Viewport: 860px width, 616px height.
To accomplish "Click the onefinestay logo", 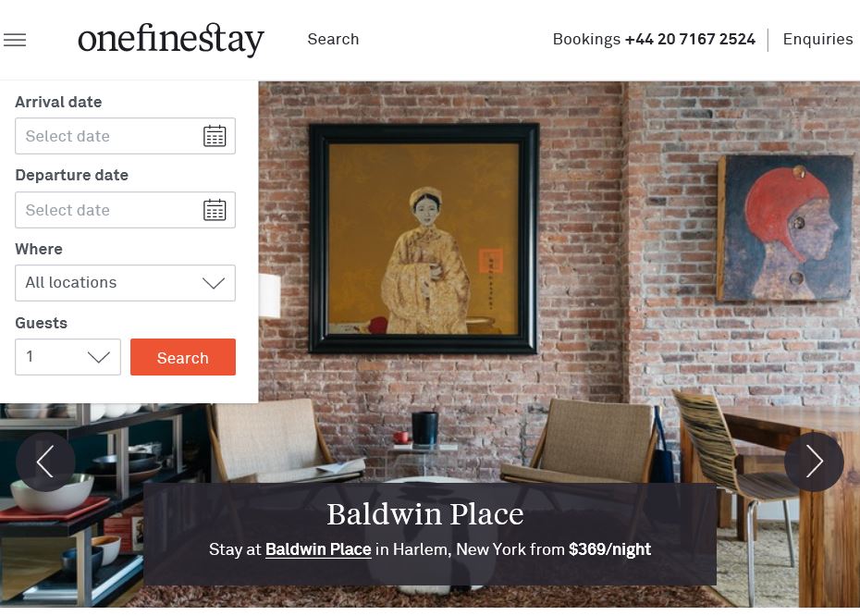I will [170, 40].
